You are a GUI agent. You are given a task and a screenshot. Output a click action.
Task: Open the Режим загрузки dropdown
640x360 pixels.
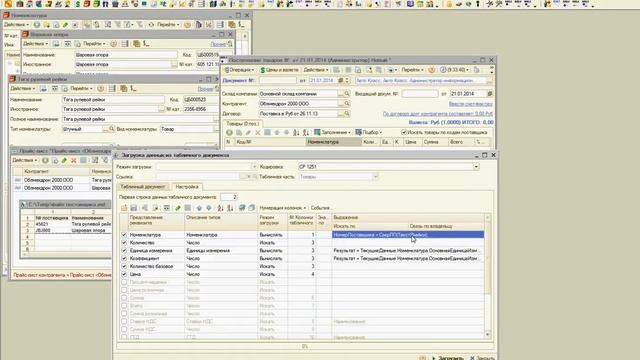coord(254,167)
